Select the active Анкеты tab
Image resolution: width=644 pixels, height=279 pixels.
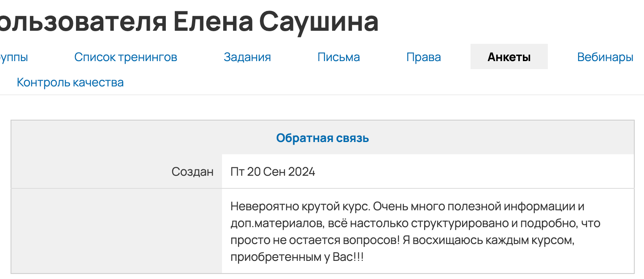click(x=509, y=56)
